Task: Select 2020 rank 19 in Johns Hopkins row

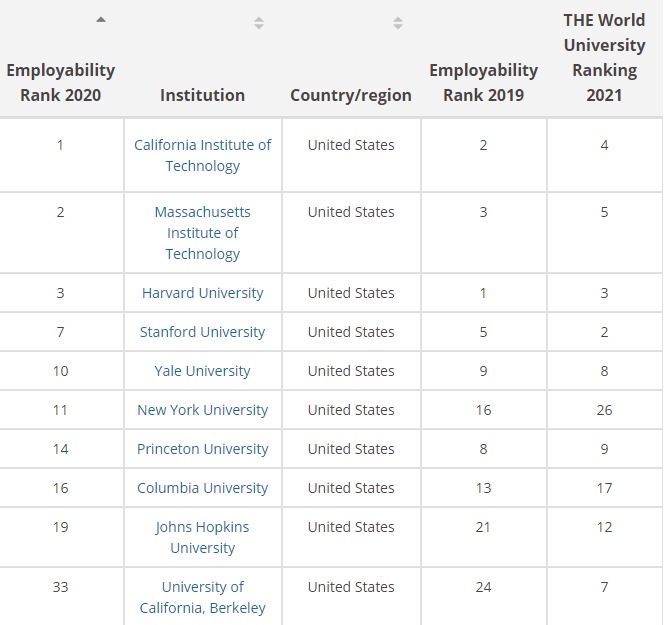Action: pyautogui.click(x=61, y=527)
